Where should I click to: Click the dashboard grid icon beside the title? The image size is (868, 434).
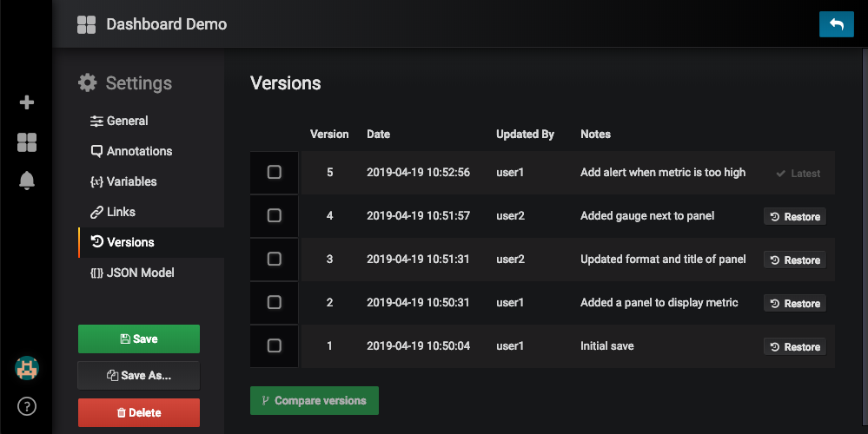[86, 24]
